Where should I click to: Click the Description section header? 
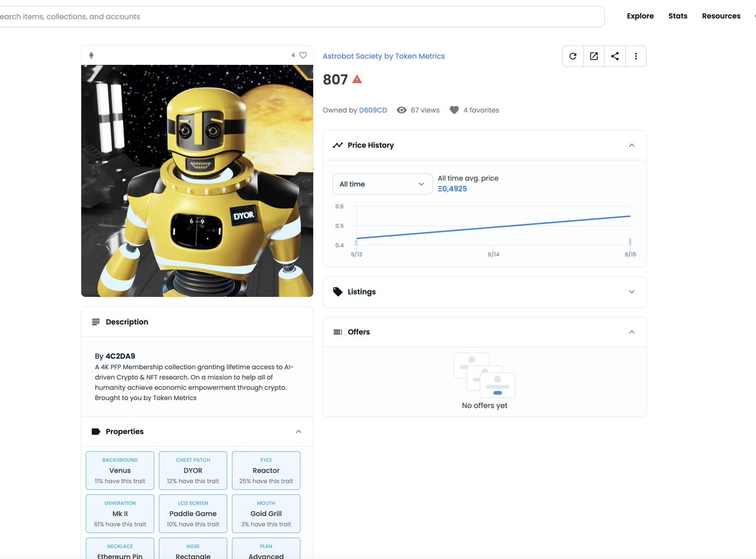[x=197, y=322]
